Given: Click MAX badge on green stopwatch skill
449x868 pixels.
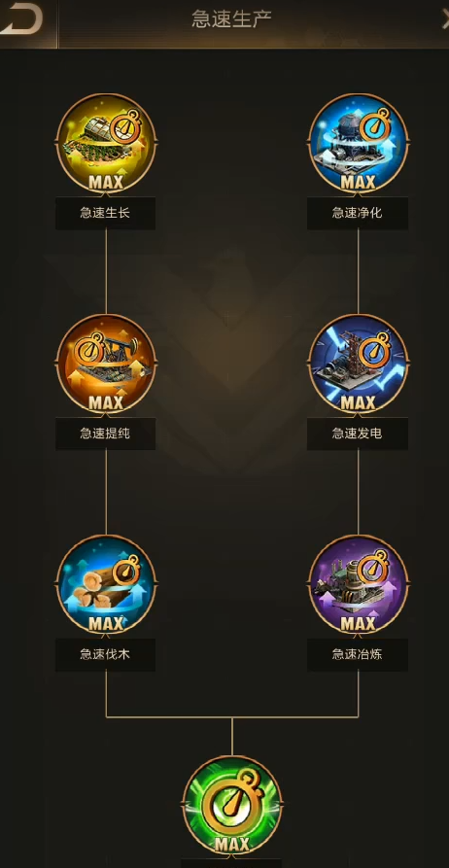Looking at the screenshot, I should pyautogui.click(x=232, y=845).
